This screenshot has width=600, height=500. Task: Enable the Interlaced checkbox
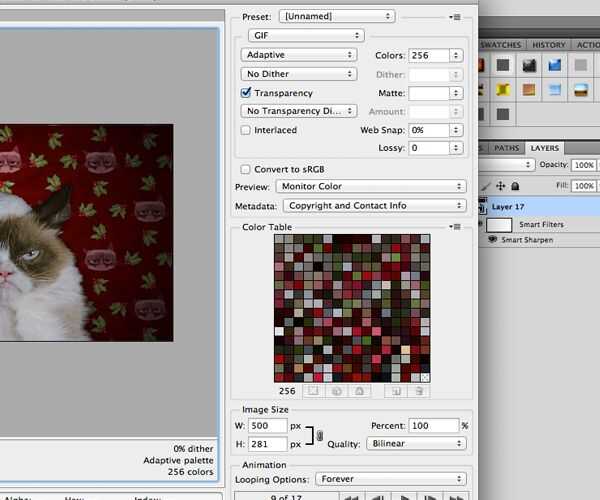pos(246,130)
